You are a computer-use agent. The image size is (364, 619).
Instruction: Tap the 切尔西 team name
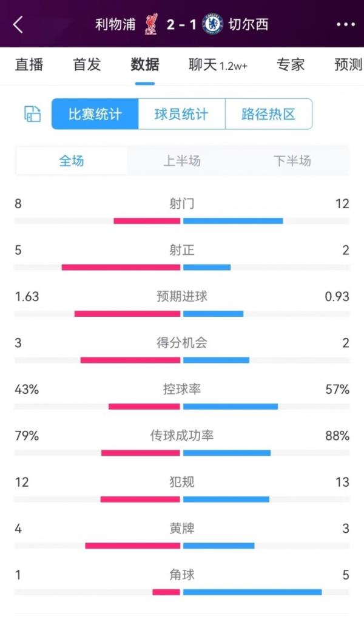coord(248,24)
